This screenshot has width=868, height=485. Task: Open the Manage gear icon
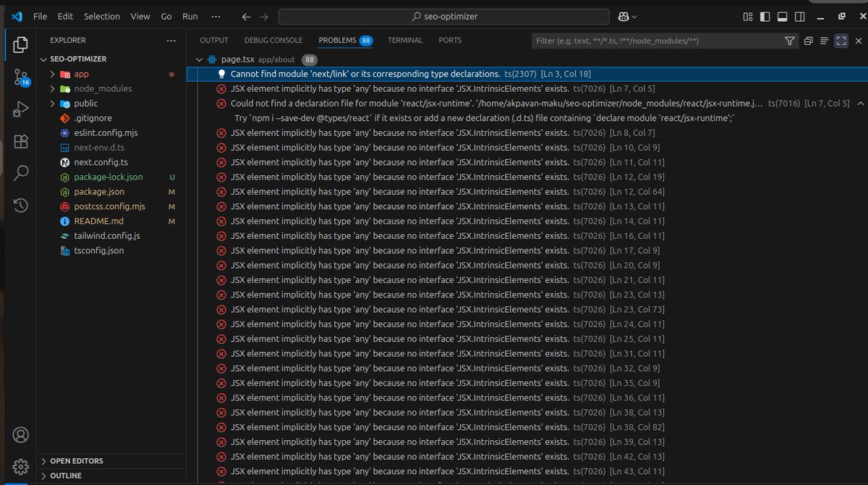(x=21, y=466)
